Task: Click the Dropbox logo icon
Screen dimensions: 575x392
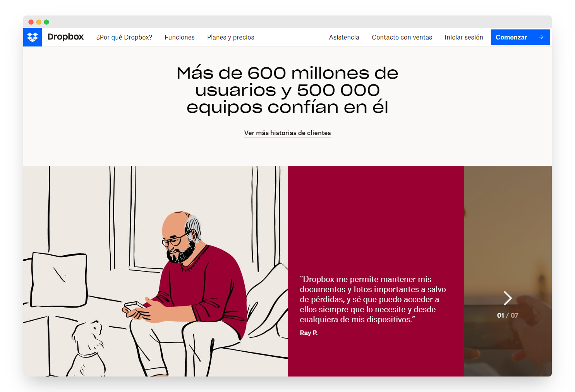Action: 33,37
